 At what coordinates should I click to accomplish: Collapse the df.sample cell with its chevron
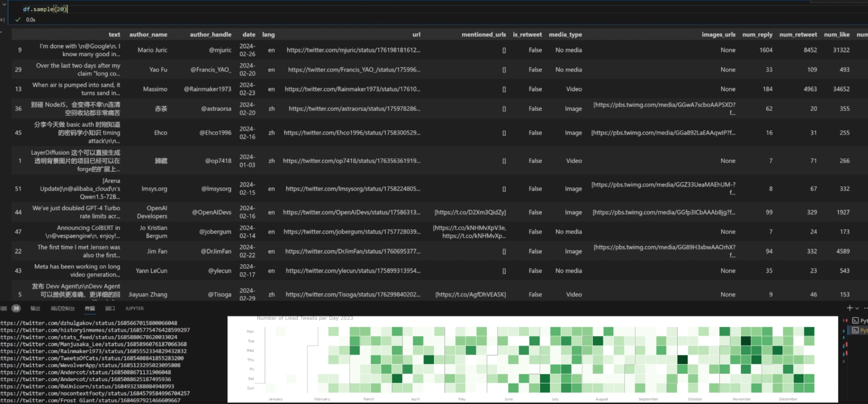pos(4,4)
